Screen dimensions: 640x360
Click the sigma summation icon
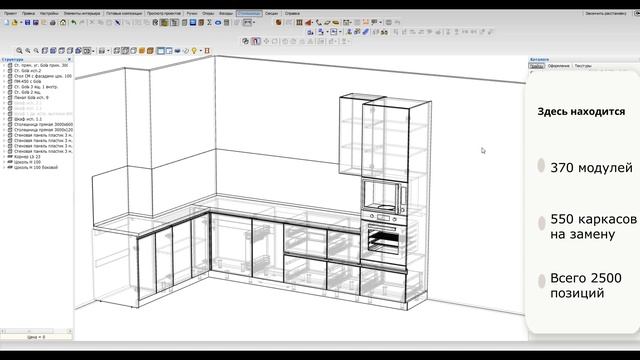click(x=209, y=22)
